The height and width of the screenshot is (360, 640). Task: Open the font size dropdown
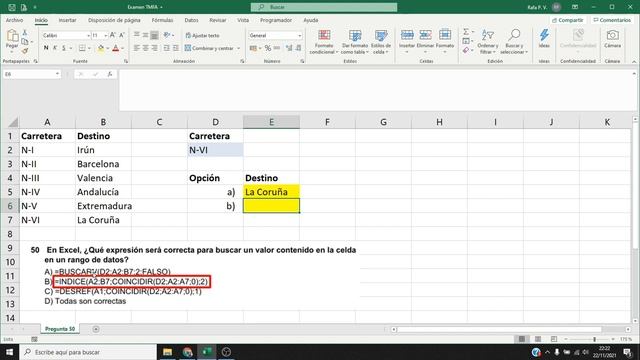tap(106, 36)
